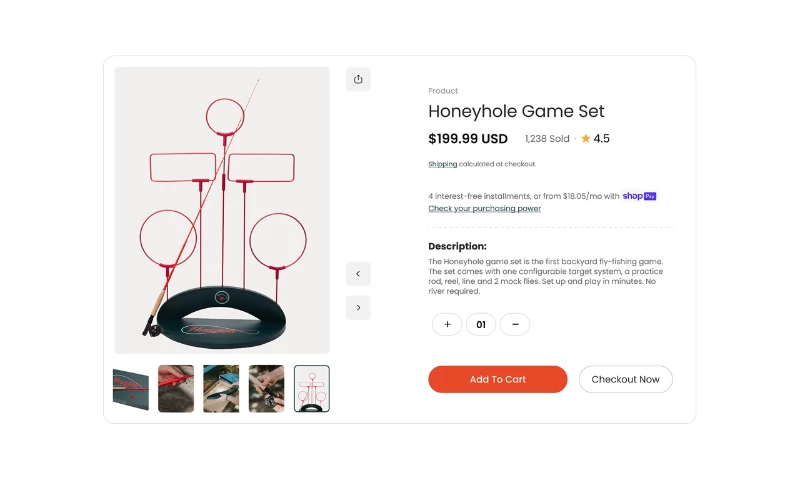The height and width of the screenshot is (480, 800).
Task: Click the star rating icon
Action: (586, 138)
